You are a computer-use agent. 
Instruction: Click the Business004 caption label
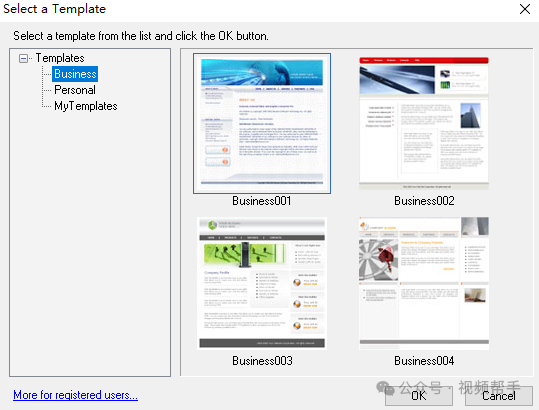click(424, 361)
